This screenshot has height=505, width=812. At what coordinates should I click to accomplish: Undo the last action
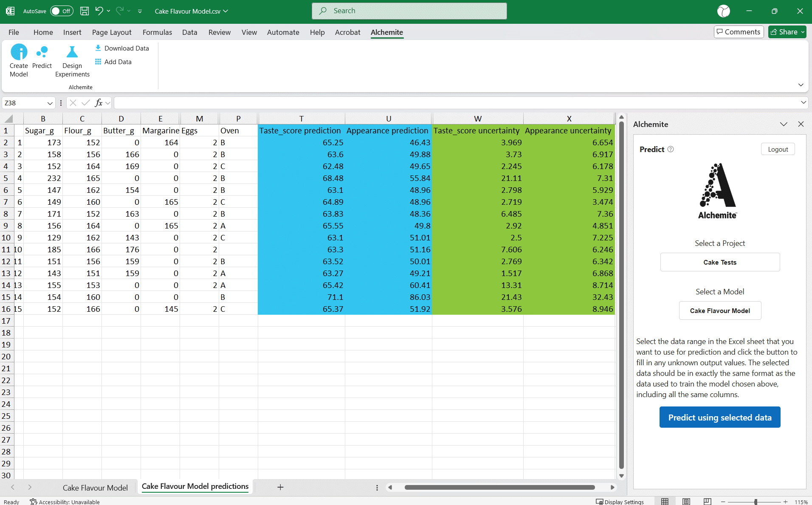click(x=99, y=11)
